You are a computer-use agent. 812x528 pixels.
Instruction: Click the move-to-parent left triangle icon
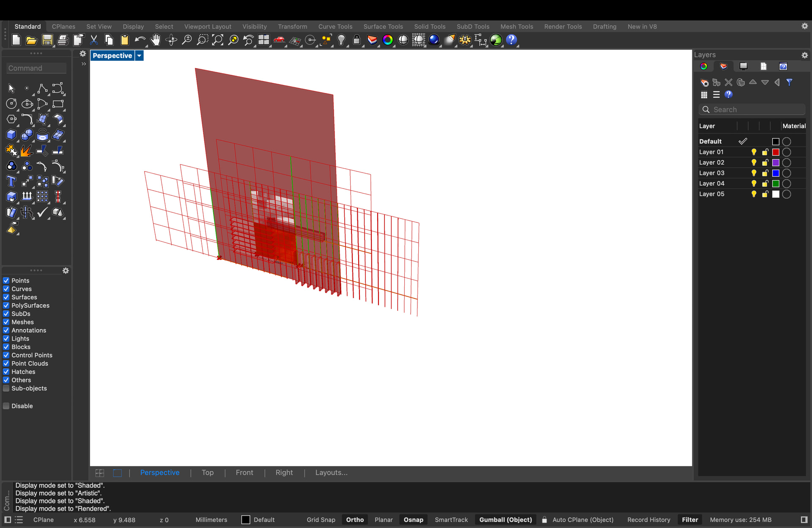click(x=777, y=82)
